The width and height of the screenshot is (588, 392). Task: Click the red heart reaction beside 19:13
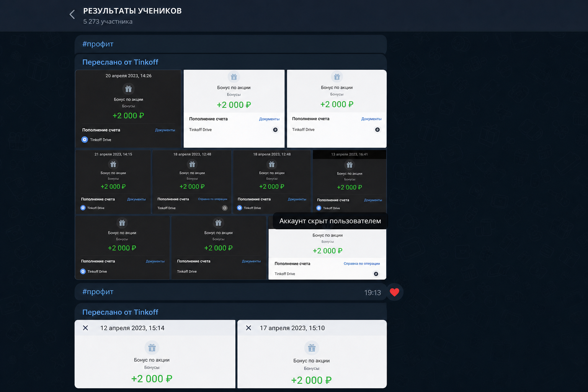click(x=394, y=292)
